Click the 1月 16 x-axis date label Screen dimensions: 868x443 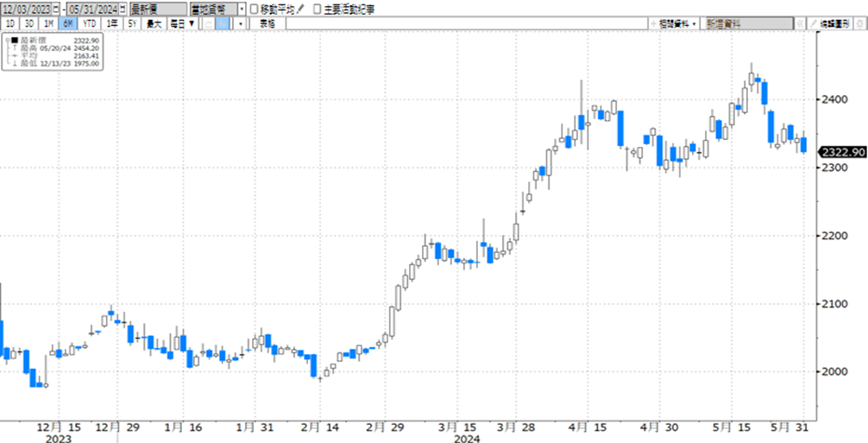point(183,427)
